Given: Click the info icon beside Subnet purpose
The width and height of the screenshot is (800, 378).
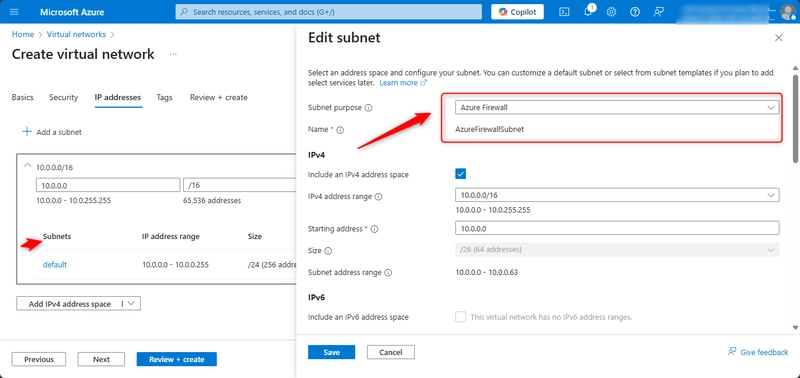Looking at the screenshot, I should click(x=369, y=108).
